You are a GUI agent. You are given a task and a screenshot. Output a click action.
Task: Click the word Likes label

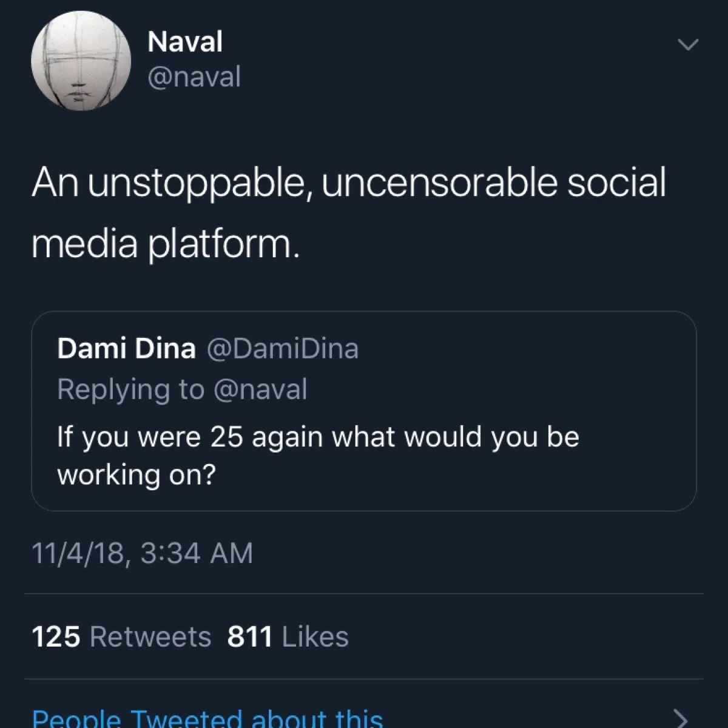(315, 637)
